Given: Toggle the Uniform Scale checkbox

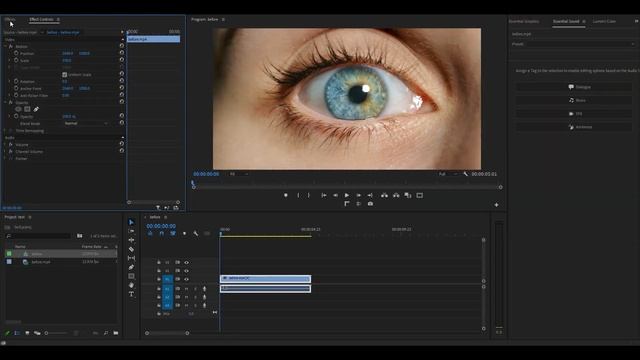Looking at the screenshot, I should tap(64, 75).
